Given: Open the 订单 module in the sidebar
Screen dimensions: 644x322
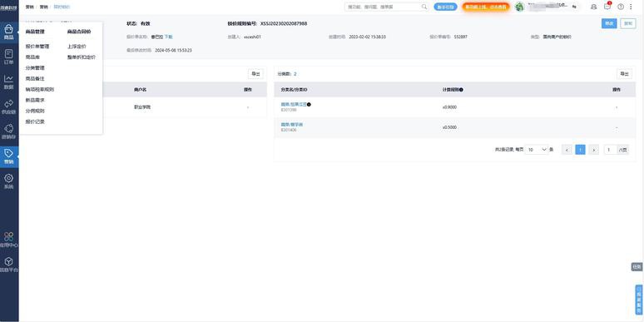Looking at the screenshot, I should tap(8, 57).
